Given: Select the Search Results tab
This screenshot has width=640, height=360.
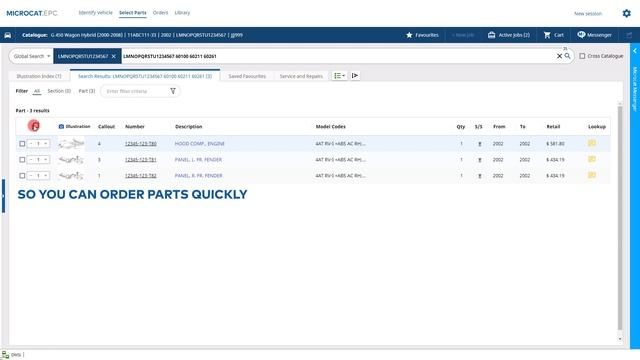Looking at the screenshot, I should (x=145, y=76).
